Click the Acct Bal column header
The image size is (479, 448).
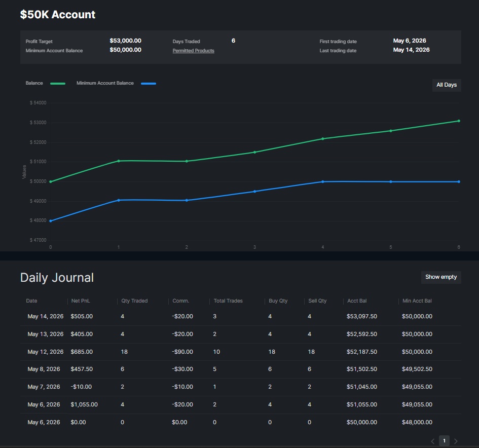pyautogui.click(x=357, y=301)
